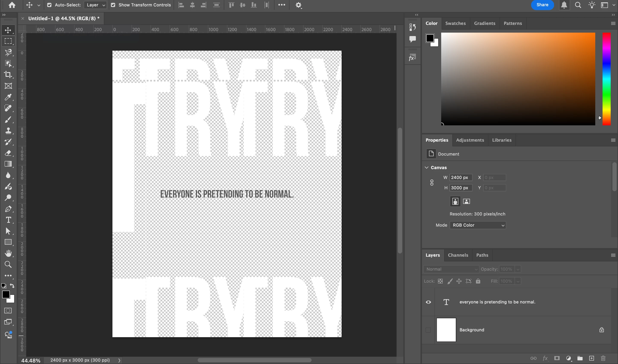The image size is (618, 364).
Task: Open the RGB Color mode dropdown
Action: pyautogui.click(x=477, y=225)
